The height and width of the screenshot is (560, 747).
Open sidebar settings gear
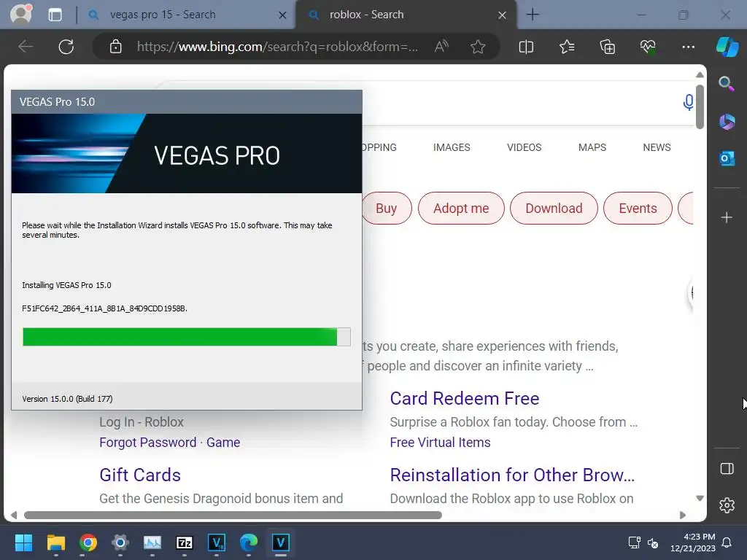click(x=727, y=505)
